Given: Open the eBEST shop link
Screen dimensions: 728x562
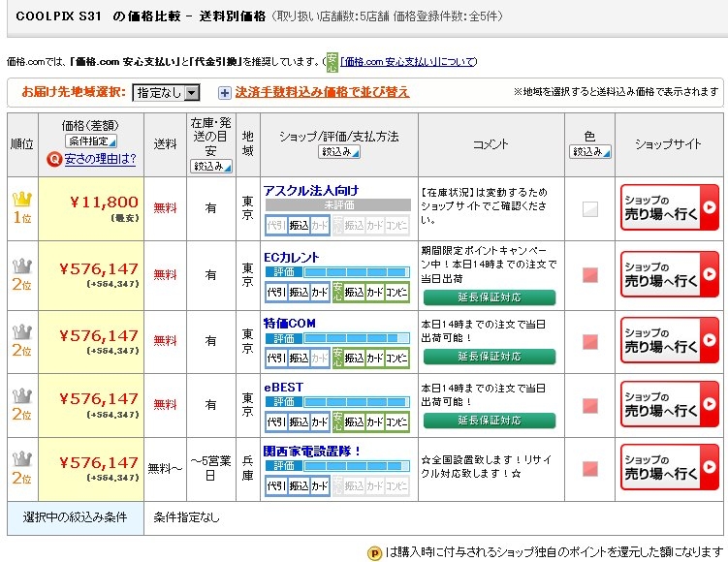Looking at the screenshot, I should [x=283, y=387].
